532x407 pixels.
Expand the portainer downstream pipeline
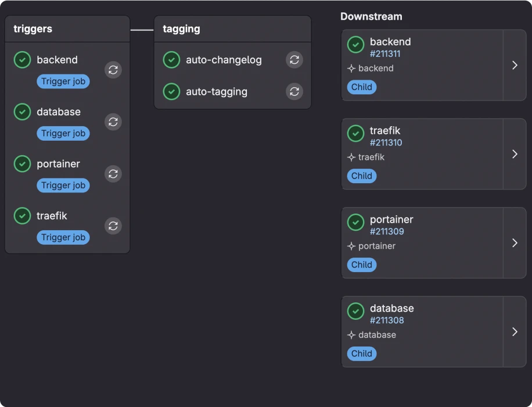pyautogui.click(x=515, y=243)
